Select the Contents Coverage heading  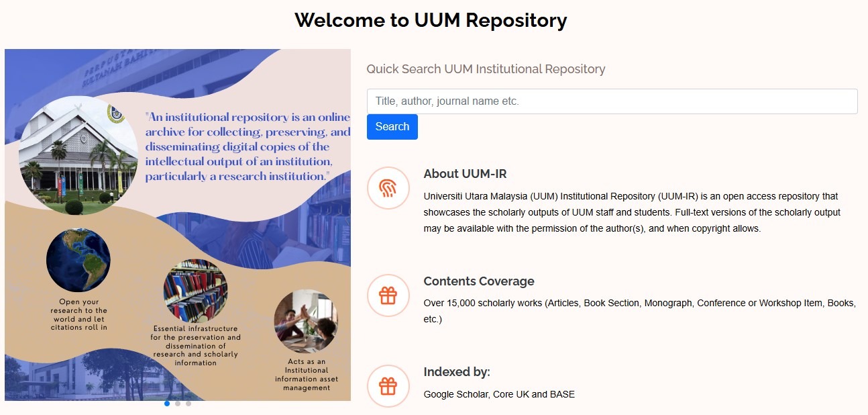(x=479, y=281)
